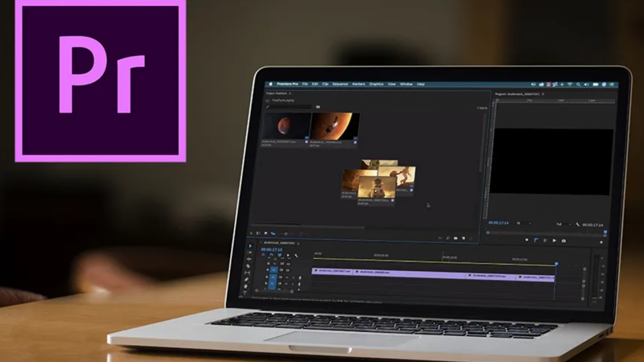The height and width of the screenshot is (362, 644).
Task: Click the blue timeline timecode 00:00:17:15
Action: click(x=271, y=249)
